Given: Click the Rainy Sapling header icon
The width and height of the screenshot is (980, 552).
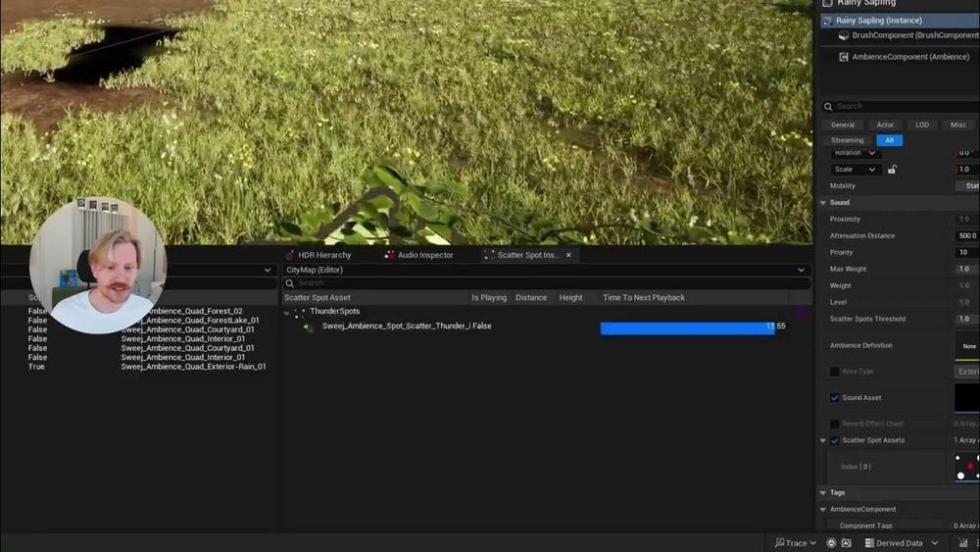Looking at the screenshot, I should 827,3.
